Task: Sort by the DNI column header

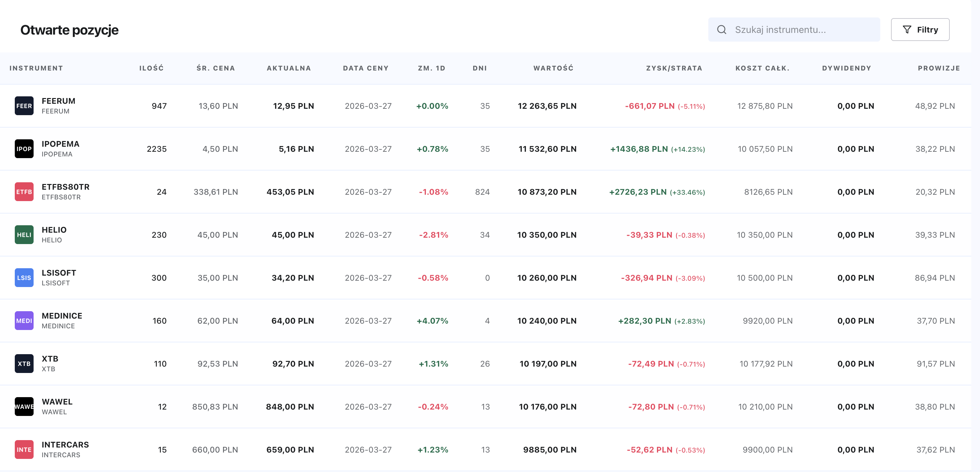Action: click(x=480, y=68)
